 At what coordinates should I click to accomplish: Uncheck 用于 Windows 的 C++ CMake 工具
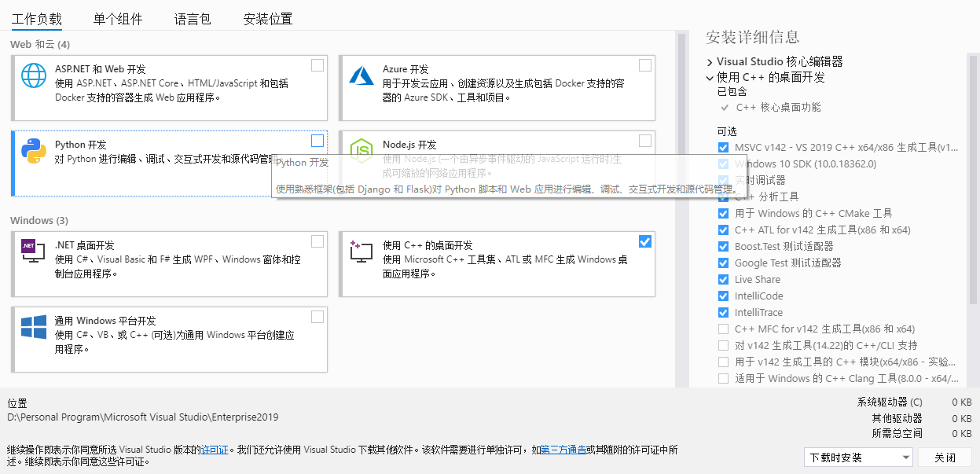click(723, 213)
